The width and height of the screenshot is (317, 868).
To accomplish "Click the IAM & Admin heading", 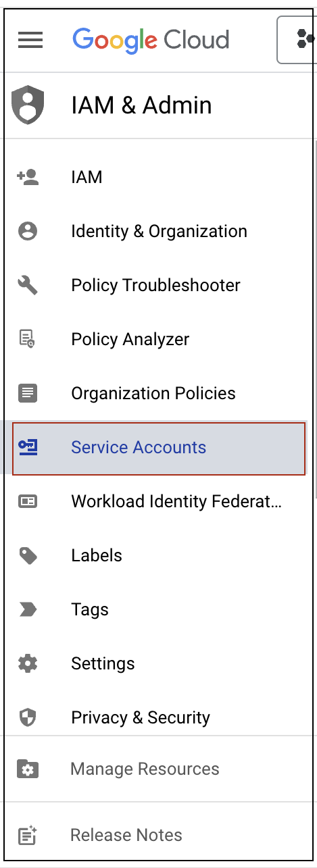I will 141,105.
